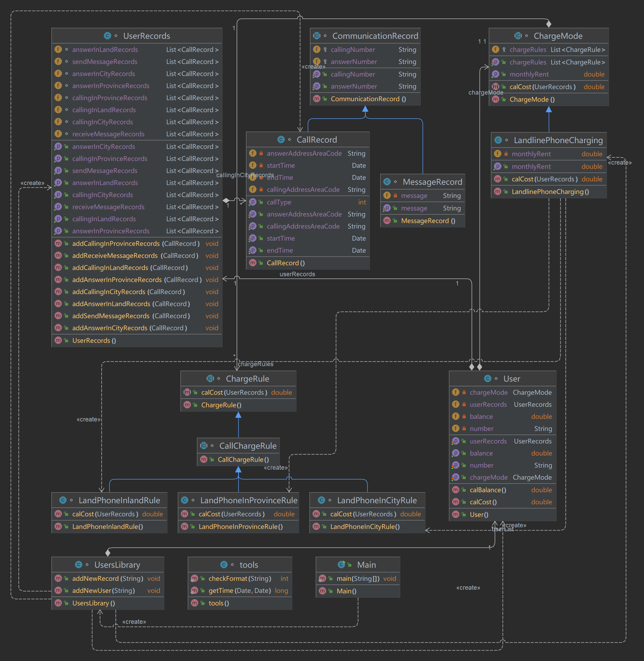Click the UsersLibrary class icon
Image resolution: width=644 pixels, height=661 pixels.
click(78, 565)
